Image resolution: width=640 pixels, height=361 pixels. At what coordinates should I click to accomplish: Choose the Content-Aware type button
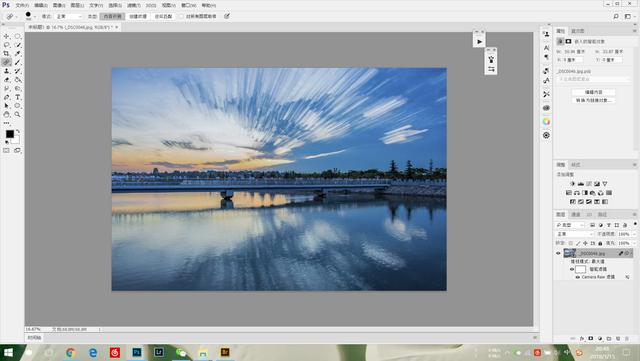pyautogui.click(x=113, y=16)
